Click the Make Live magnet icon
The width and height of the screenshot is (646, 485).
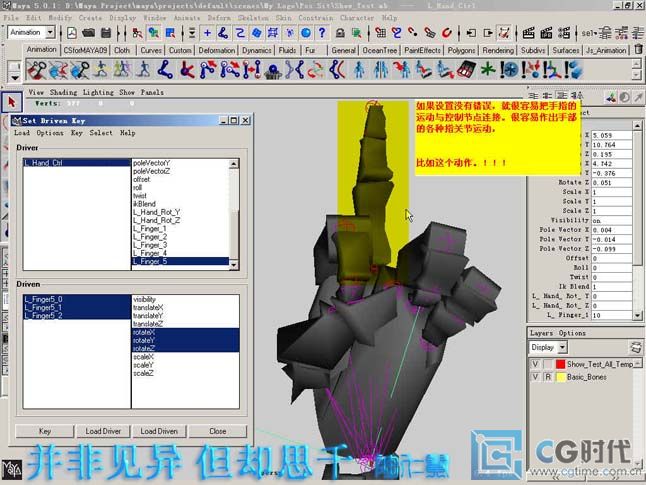point(447,33)
